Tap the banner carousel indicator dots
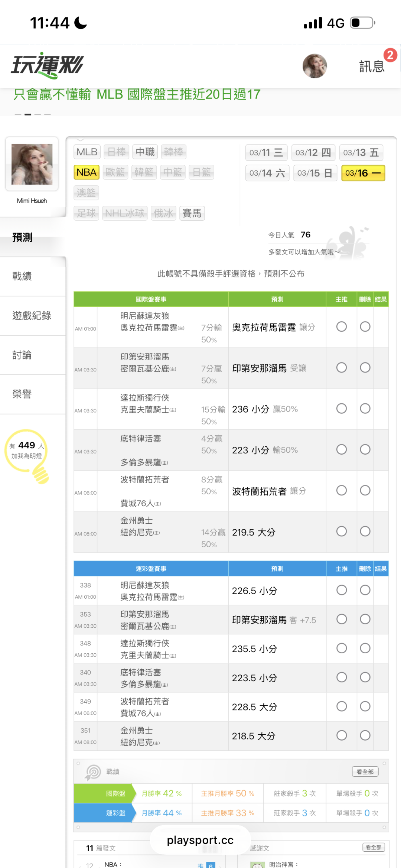The image size is (401, 868). [x=33, y=114]
